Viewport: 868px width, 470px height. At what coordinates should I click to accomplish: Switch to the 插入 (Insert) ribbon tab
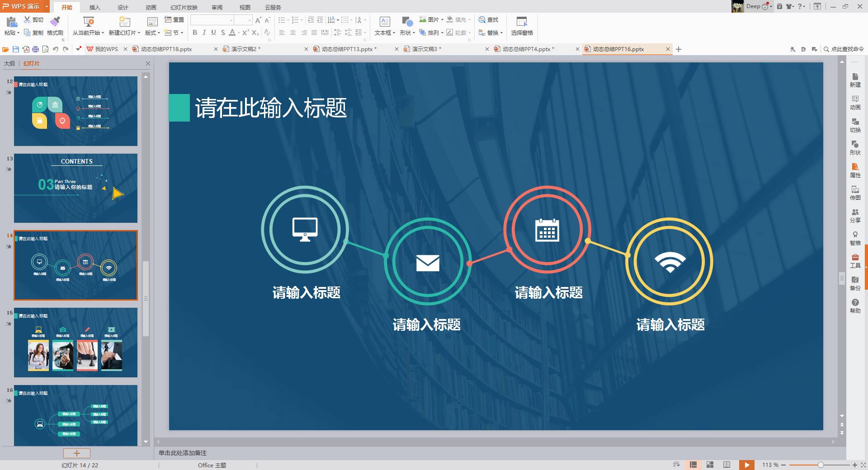click(94, 7)
